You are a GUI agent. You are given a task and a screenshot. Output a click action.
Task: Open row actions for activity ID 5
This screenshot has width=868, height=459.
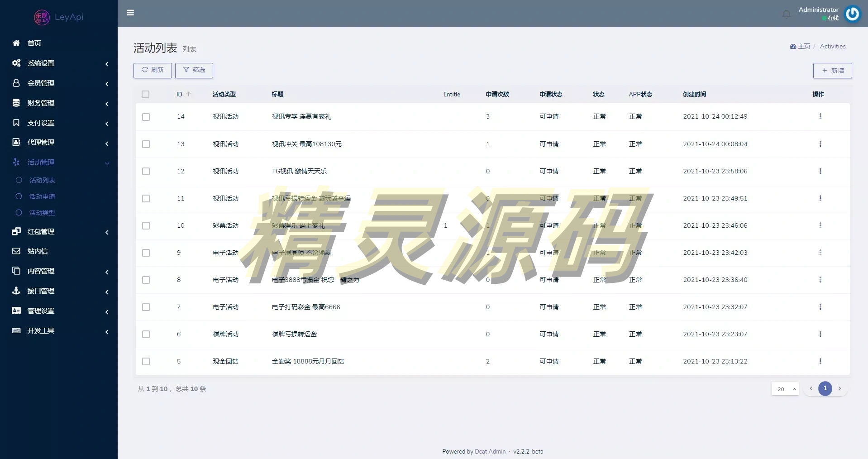820,361
